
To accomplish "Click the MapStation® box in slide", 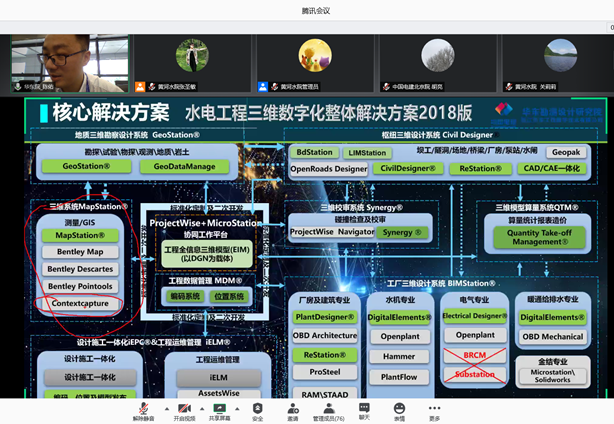I will tap(80, 236).
